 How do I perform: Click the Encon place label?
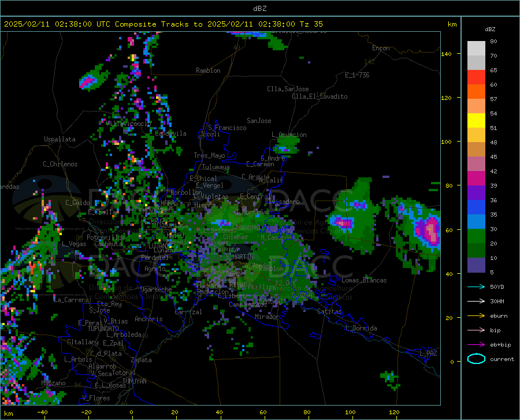click(x=381, y=48)
